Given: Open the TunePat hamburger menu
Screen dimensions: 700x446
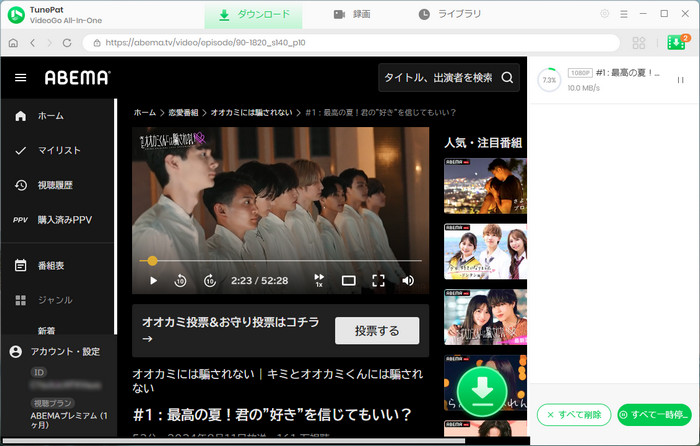Looking at the screenshot, I should coord(624,14).
